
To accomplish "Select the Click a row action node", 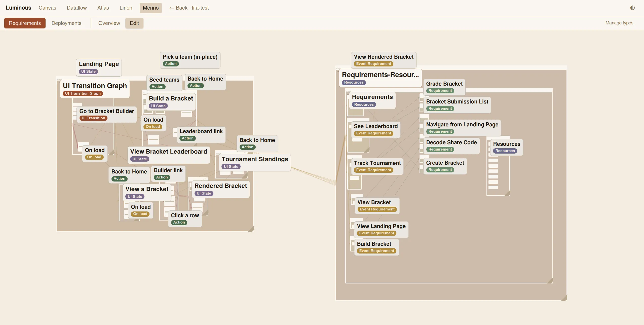I will pos(185,219).
